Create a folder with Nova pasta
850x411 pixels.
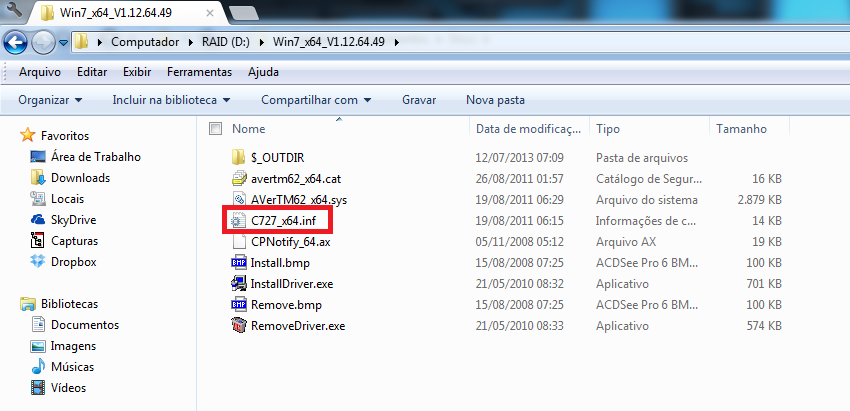495,100
